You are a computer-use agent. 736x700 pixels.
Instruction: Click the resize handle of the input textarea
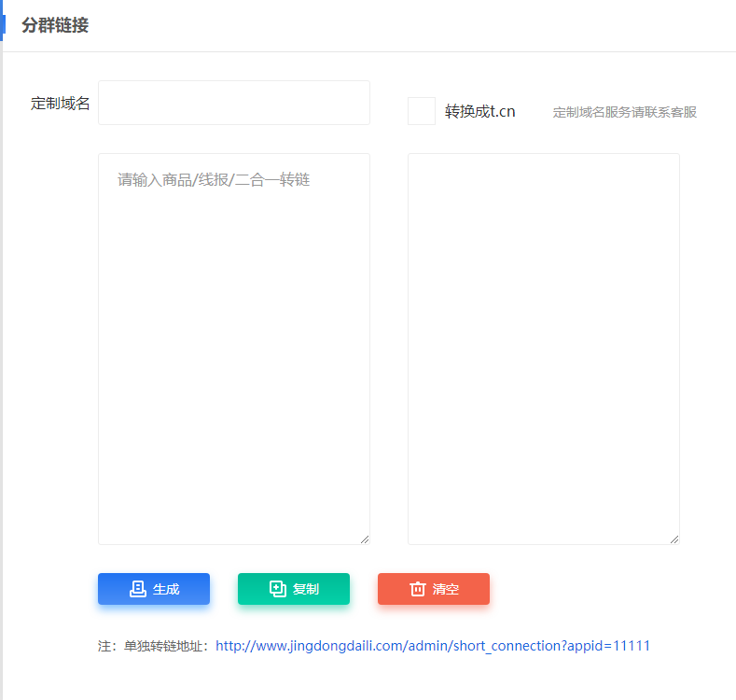point(365,539)
